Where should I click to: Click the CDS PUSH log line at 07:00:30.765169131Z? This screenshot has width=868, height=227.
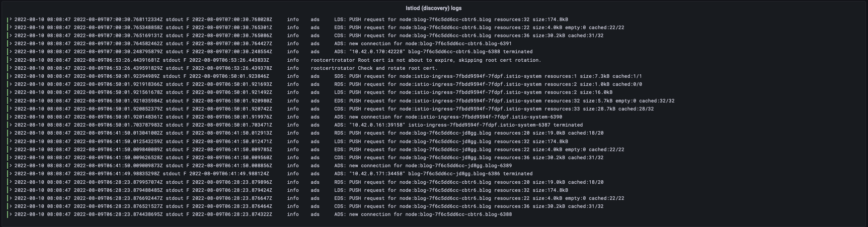[309, 36]
